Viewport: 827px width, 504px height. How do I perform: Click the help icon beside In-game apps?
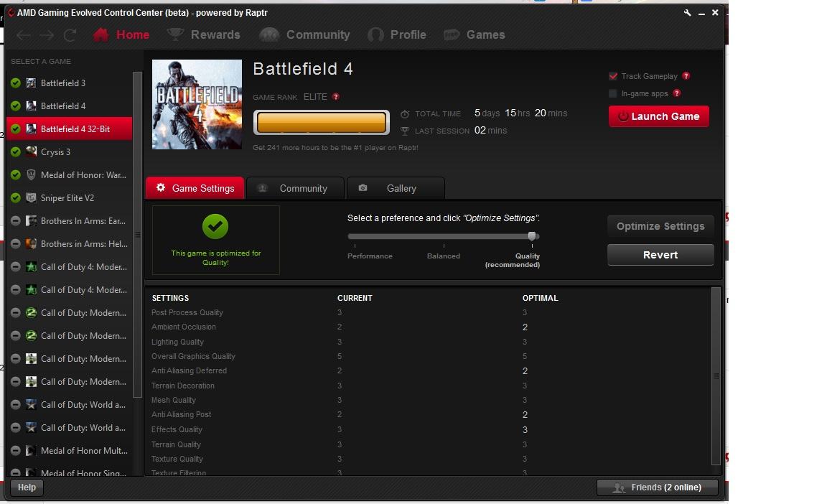(677, 93)
